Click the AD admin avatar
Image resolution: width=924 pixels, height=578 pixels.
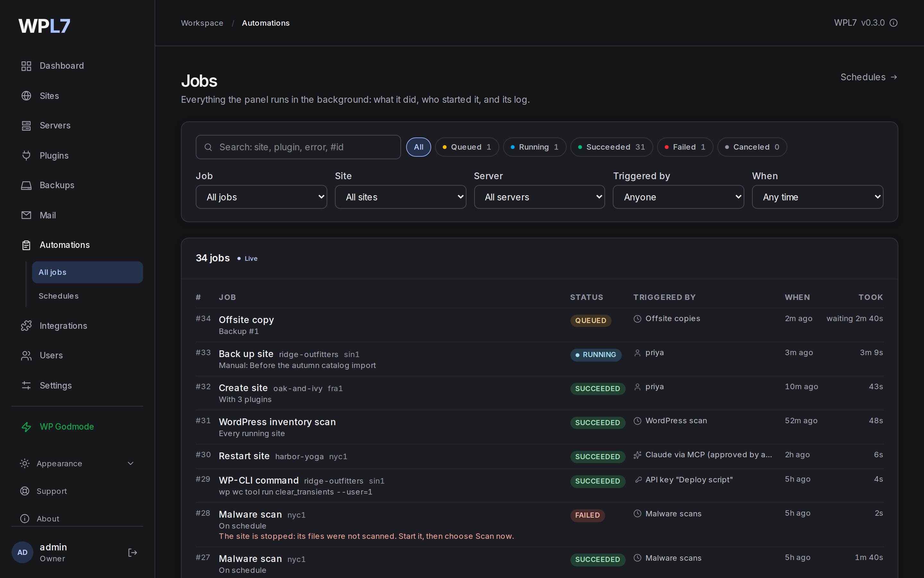coord(22,552)
